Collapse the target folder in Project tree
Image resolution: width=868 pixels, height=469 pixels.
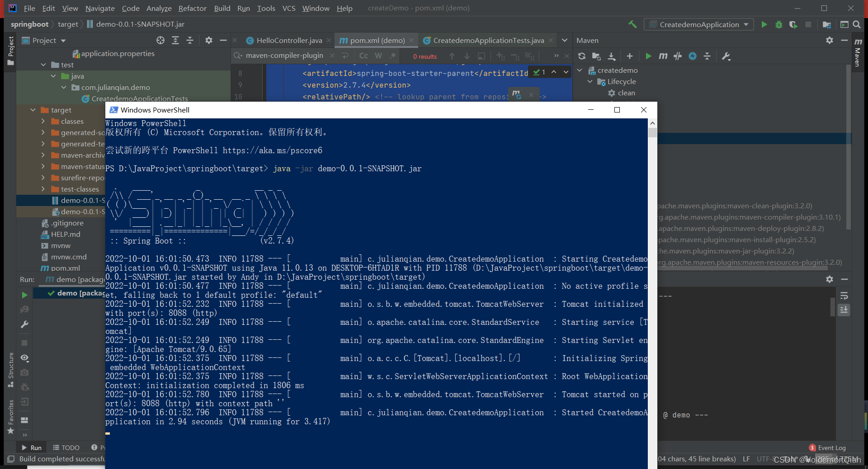(33, 110)
